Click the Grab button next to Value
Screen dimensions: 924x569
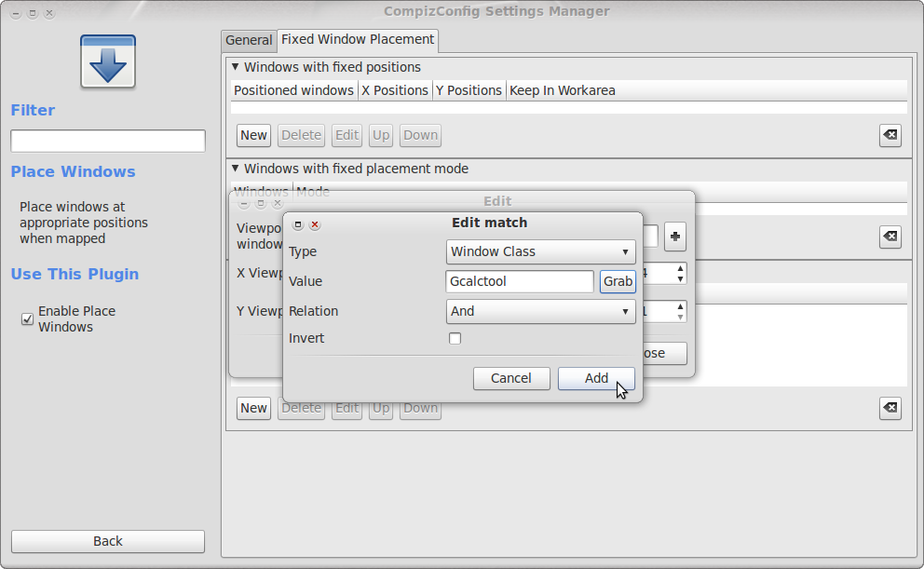coord(618,281)
